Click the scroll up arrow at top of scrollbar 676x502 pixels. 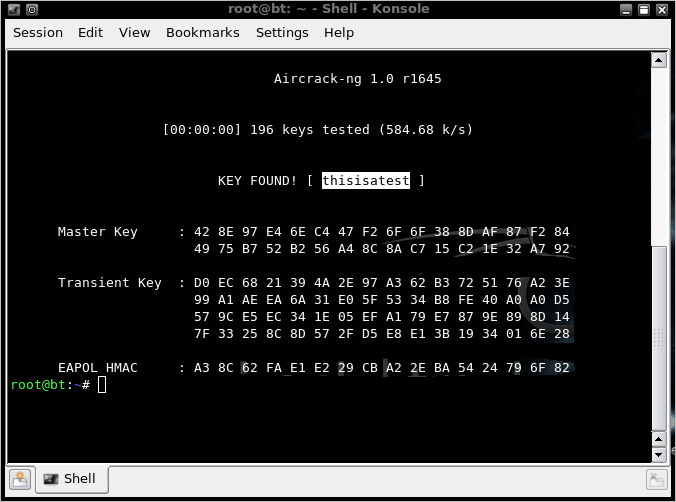(x=658, y=60)
